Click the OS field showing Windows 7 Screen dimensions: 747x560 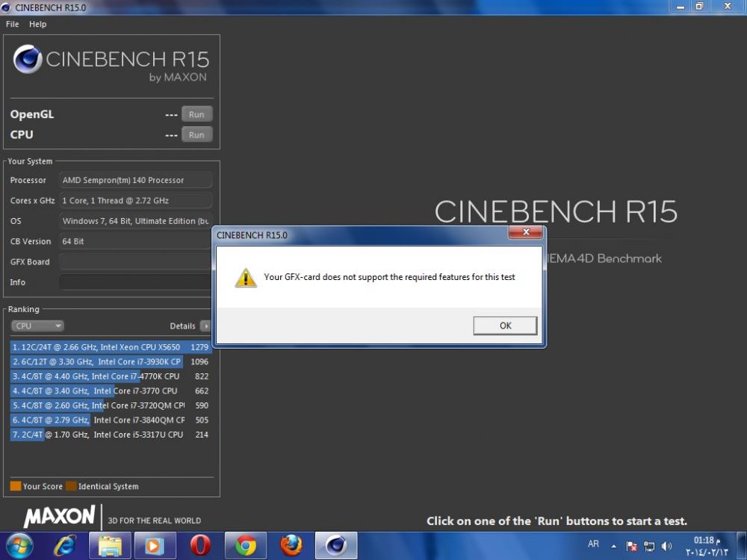[136, 221]
